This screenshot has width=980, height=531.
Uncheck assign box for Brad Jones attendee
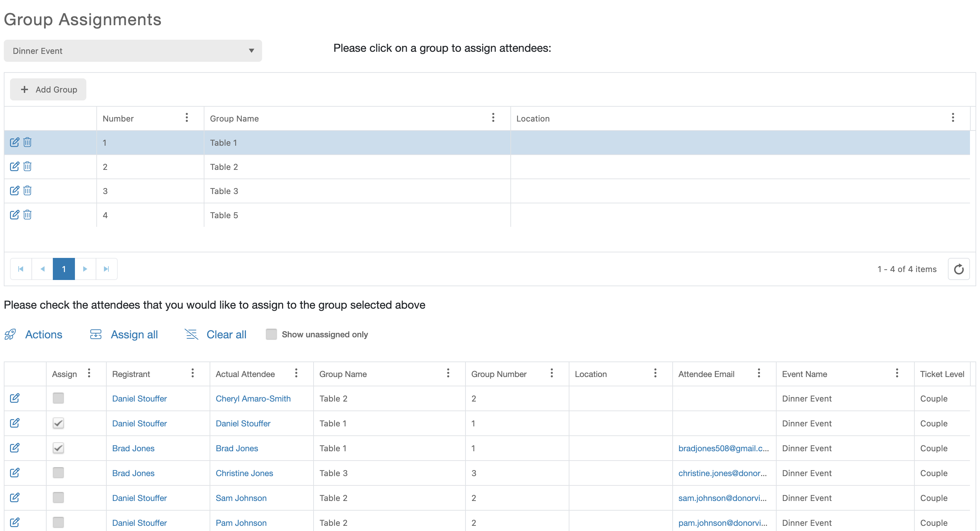coord(58,448)
